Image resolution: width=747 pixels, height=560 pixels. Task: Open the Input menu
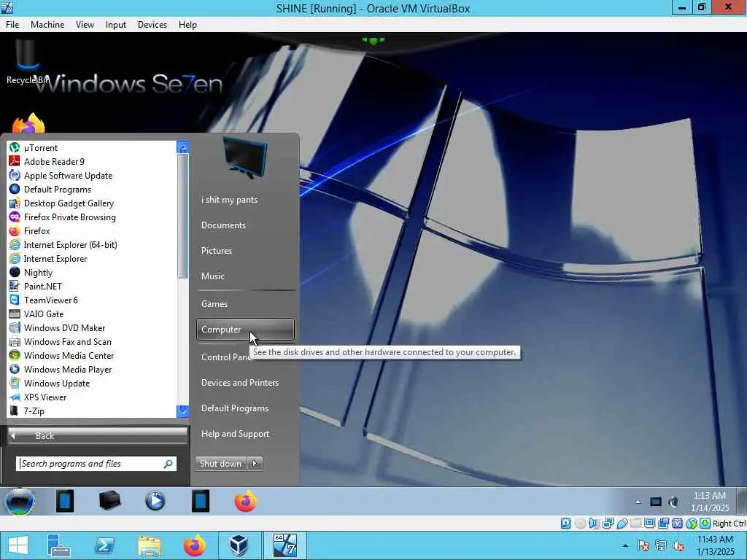coord(116,25)
